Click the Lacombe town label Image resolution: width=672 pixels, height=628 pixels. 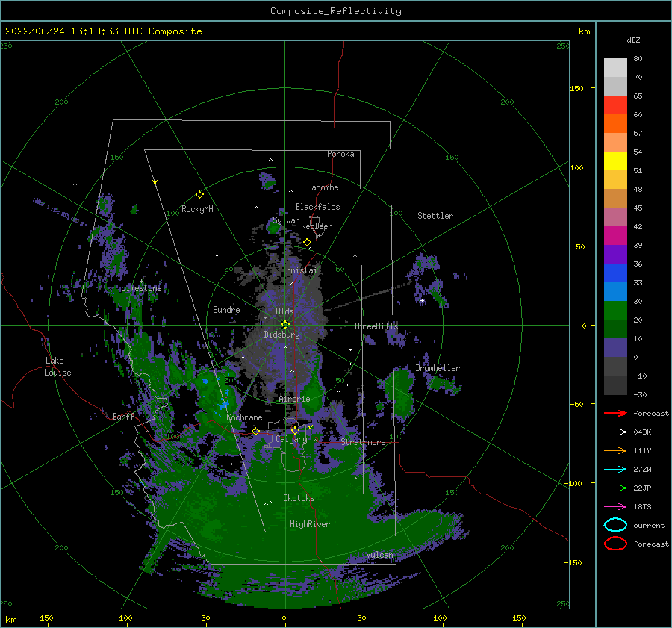pos(323,187)
